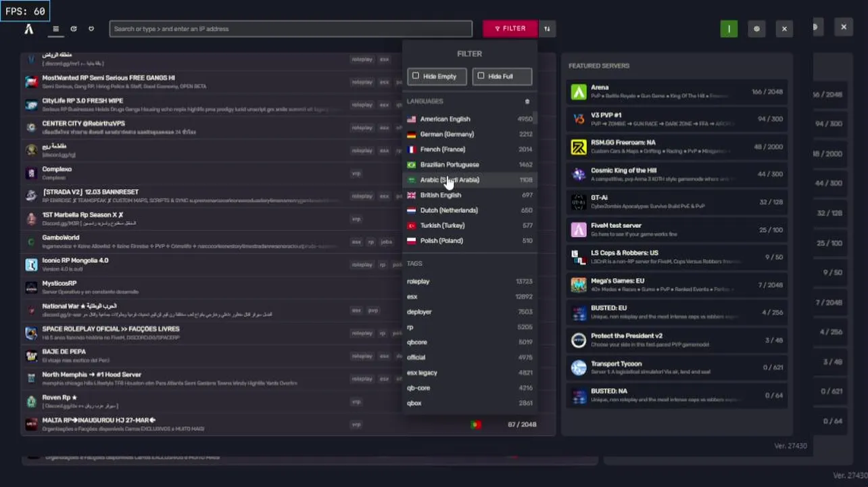This screenshot has width=868, height=487.
Task: Select the deployer tag filter
Action: coord(470,312)
